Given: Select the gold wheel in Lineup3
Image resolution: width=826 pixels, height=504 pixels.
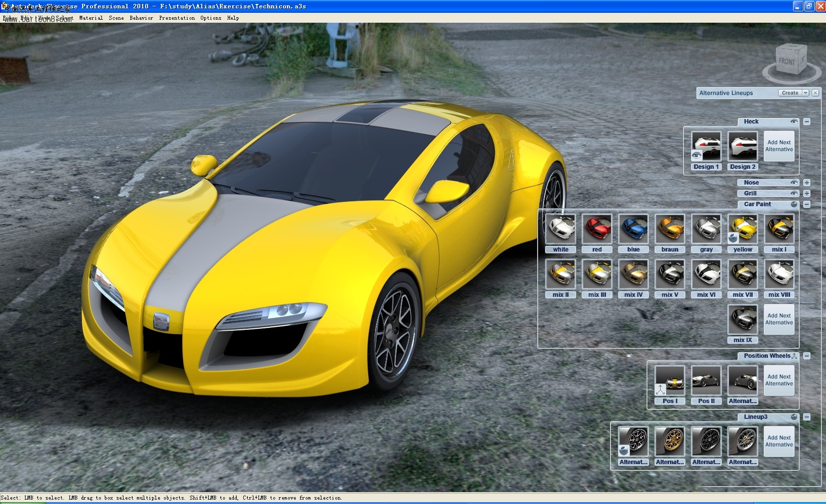Looking at the screenshot, I should (670, 441).
